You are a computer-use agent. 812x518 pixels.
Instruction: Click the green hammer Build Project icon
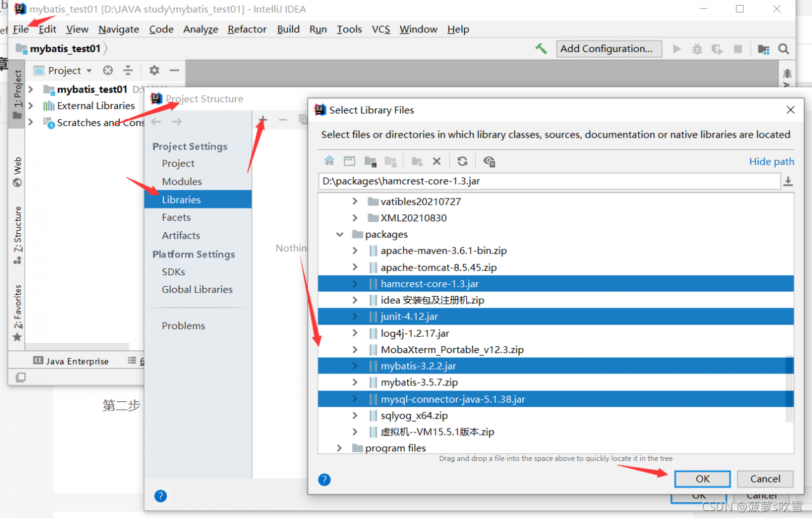[x=541, y=49]
